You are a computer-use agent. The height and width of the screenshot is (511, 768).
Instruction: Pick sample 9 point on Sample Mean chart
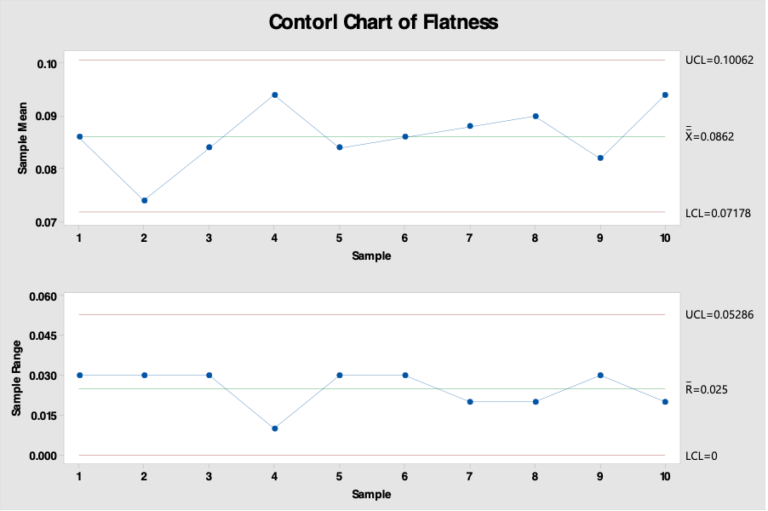pos(600,158)
